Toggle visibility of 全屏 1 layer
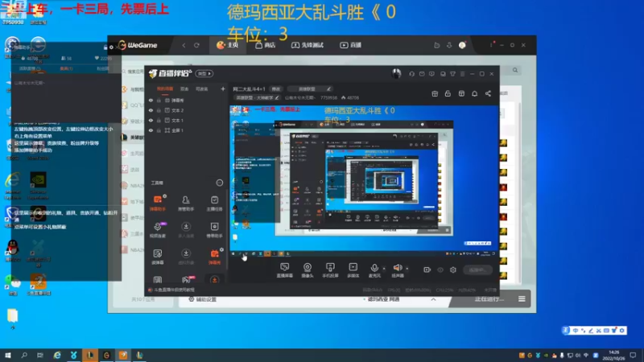 point(151,130)
